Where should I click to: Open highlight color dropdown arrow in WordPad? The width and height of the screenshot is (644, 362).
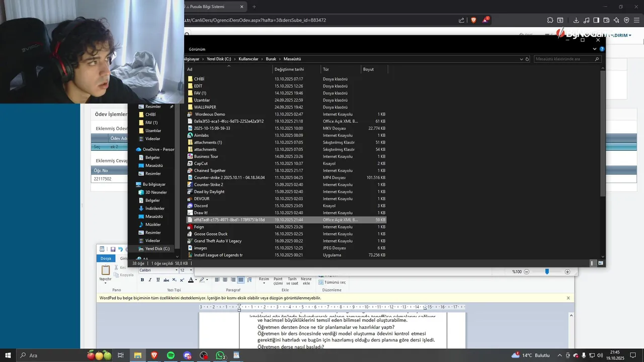[208, 280]
